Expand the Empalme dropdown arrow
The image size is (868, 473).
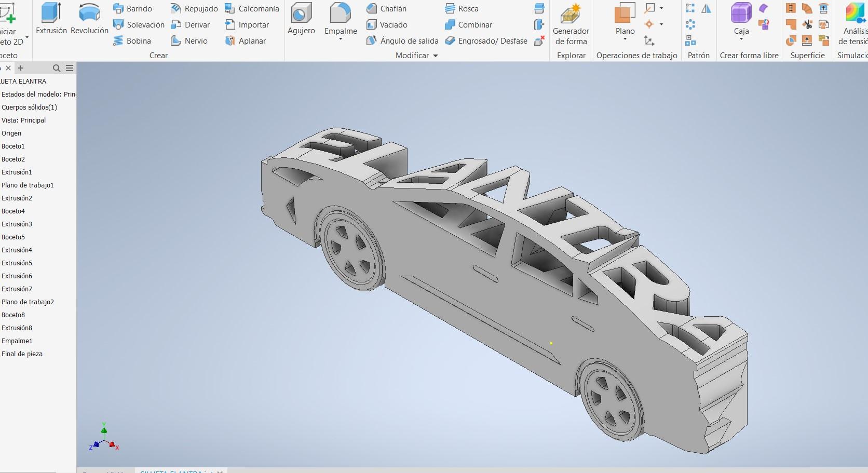coord(341,39)
